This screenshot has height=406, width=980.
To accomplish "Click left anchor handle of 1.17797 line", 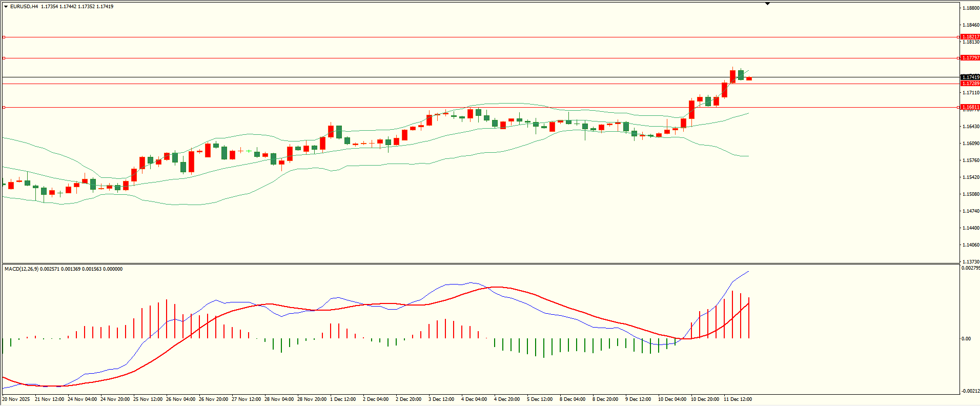I will [4, 58].
